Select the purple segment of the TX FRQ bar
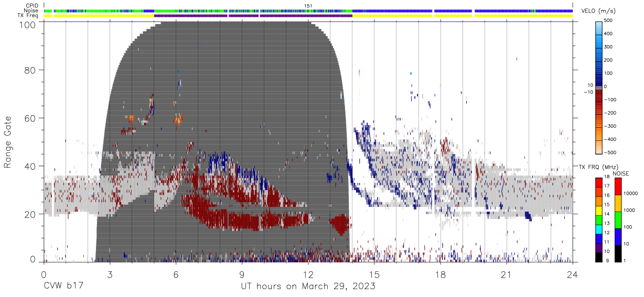Image resolution: width=644 pixels, height=297 pixels. (598, 248)
